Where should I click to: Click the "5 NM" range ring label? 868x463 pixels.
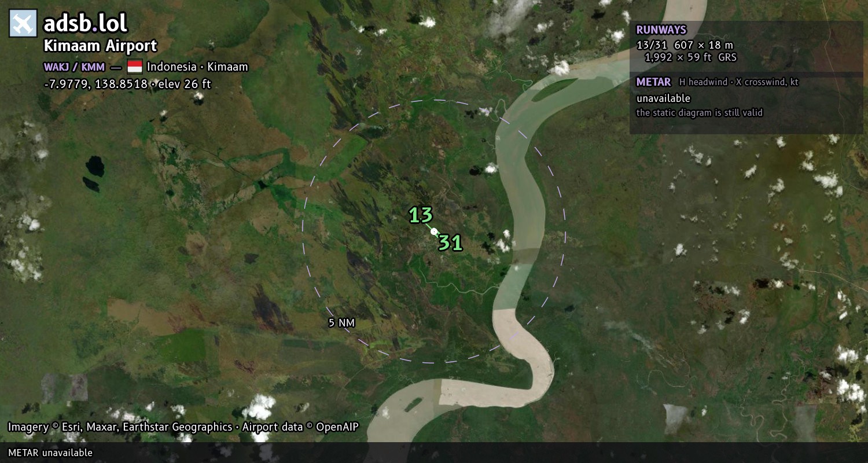pos(341,323)
